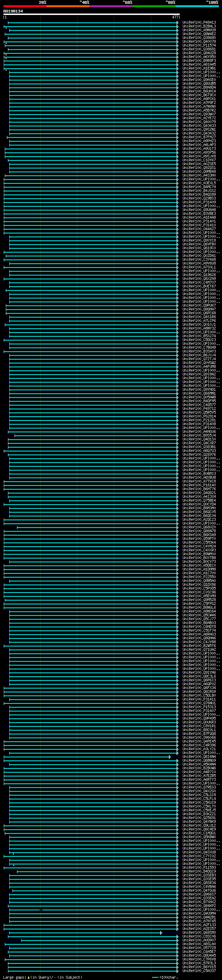The height and width of the screenshot is (980, 222).
Task: Select the UniRef100_B7FM27 label
Action: 199,137
